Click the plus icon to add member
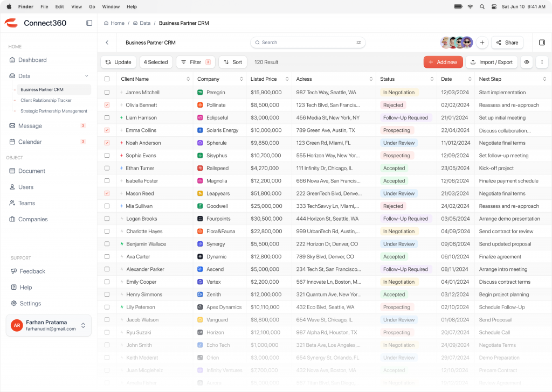This screenshot has width=552, height=392. click(482, 43)
